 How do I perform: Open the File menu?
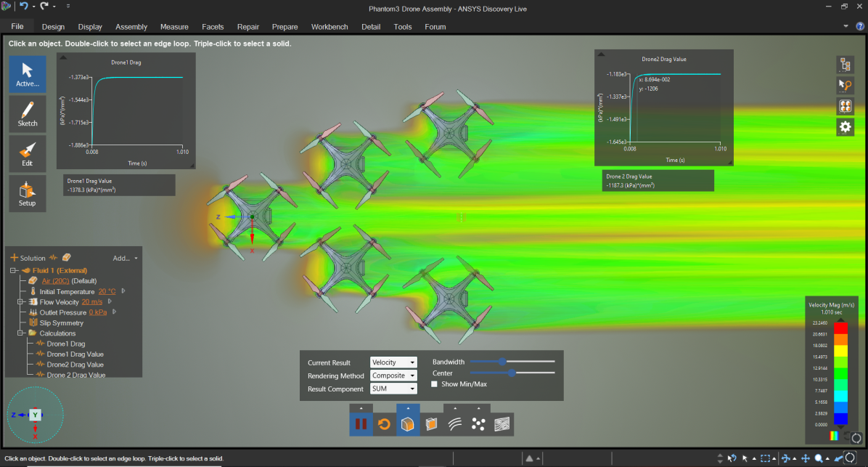coord(17,27)
